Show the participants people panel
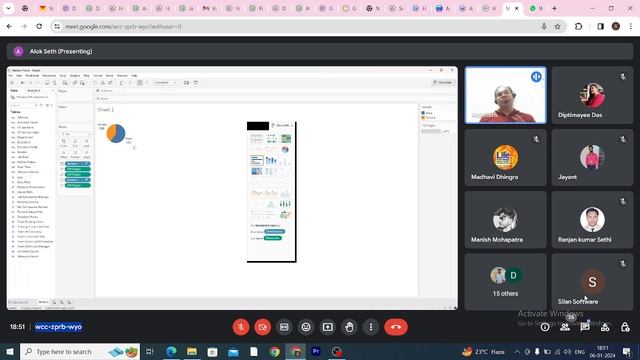 point(565,327)
